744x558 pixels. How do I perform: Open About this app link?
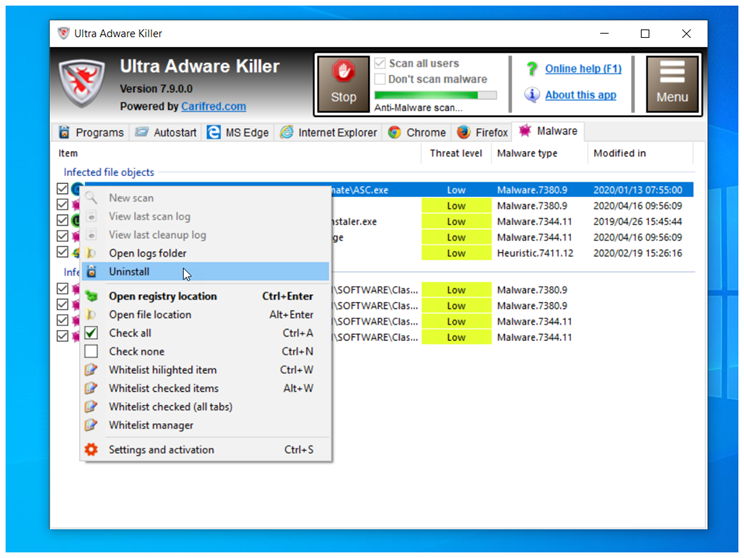click(581, 95)
